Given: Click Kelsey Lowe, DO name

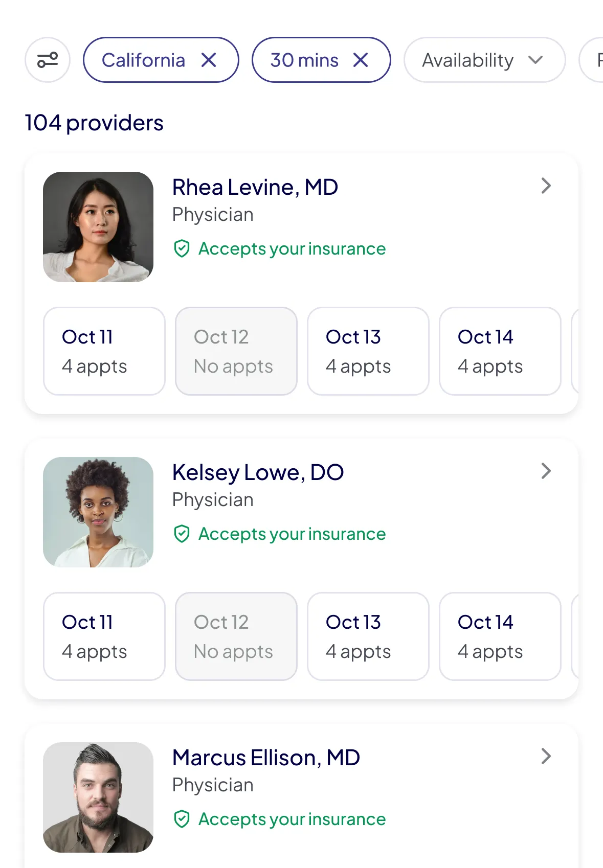Looking at the screenshot, I should coord(258,472).
